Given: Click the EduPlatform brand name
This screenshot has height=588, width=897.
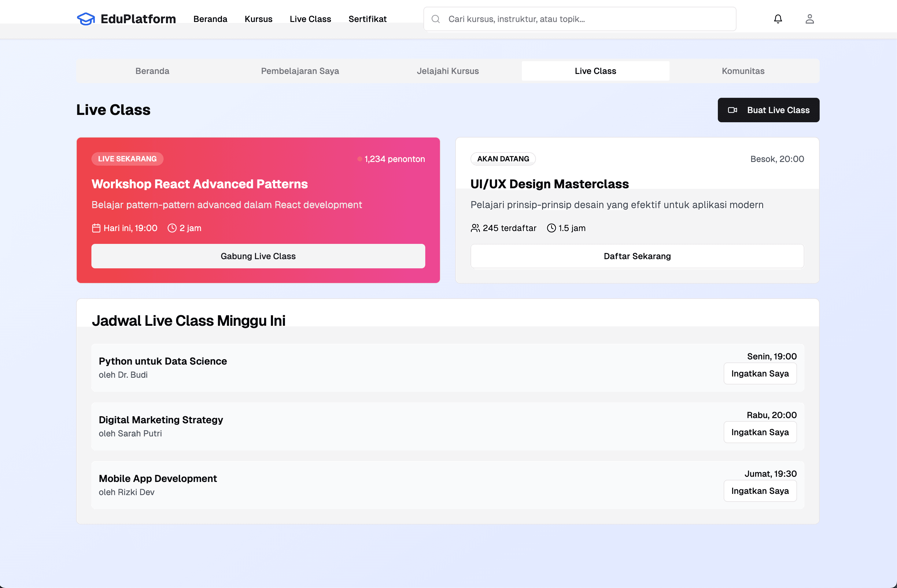Looking at the screenshot, I should (138, 19).
